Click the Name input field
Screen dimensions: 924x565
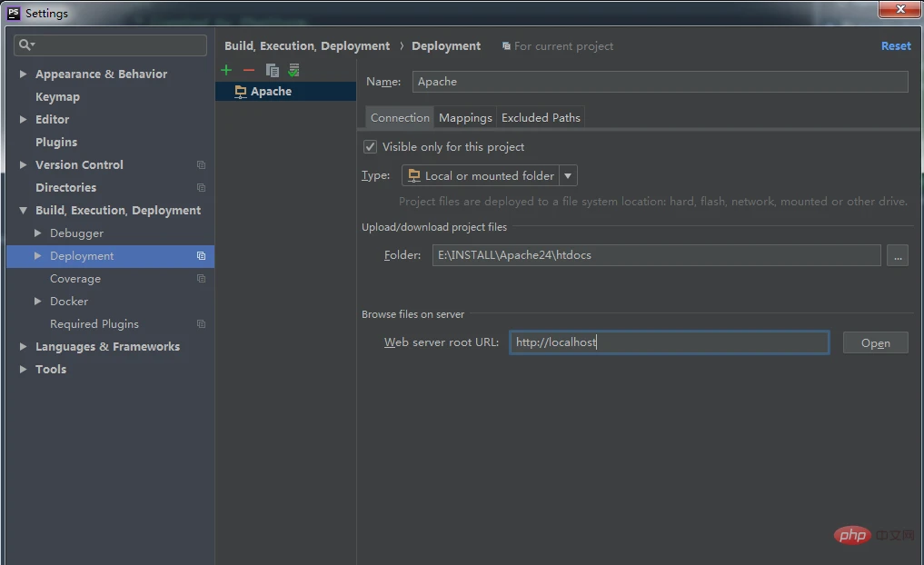pos(660,82)
